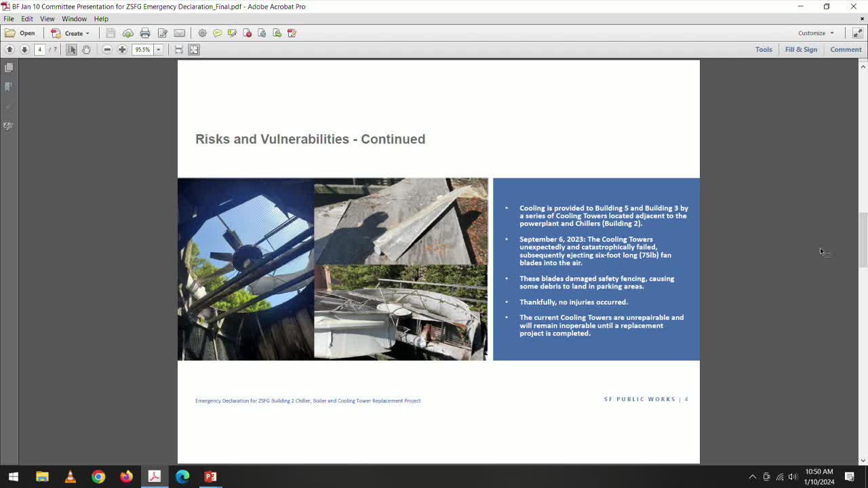Open the Bookmarks panel

coord(9,86)
